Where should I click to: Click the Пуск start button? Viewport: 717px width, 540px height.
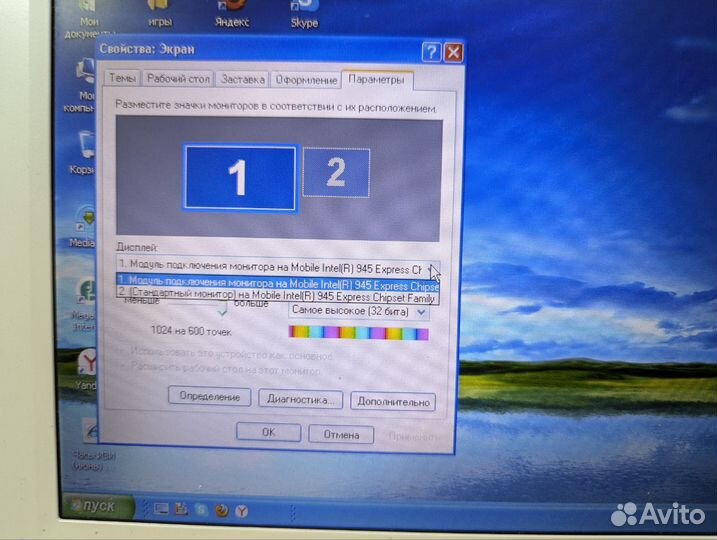[101, 508]
